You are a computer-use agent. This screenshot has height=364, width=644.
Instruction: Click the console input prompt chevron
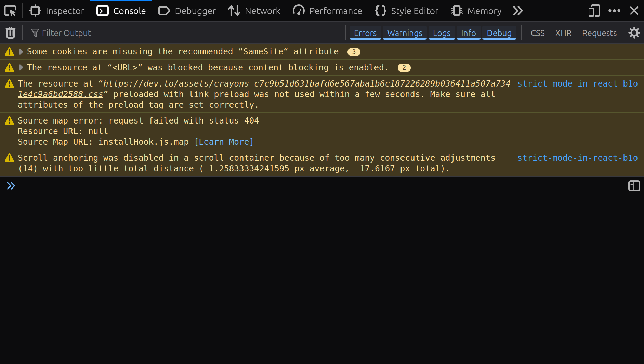point(11,186)
